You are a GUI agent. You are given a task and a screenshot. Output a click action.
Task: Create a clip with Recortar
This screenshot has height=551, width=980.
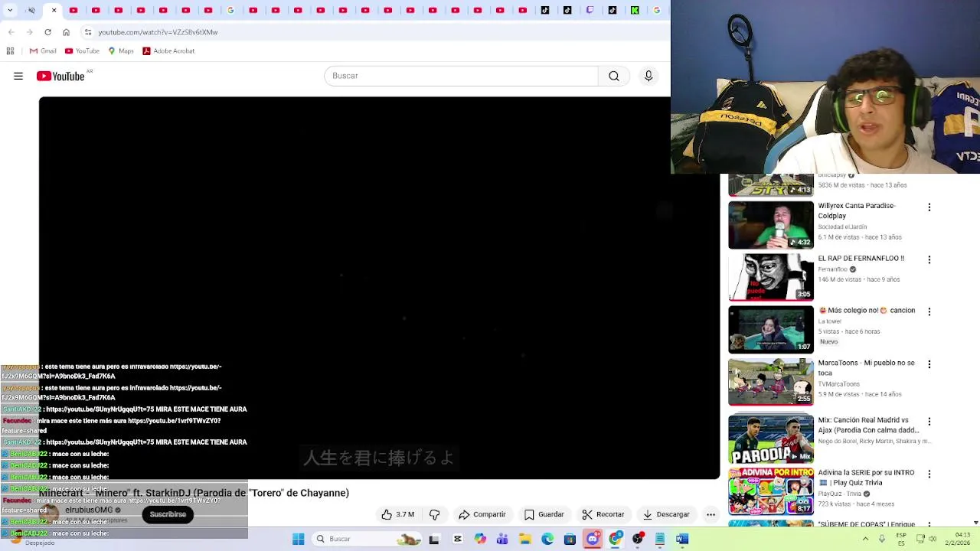pyautogui.click(x=603, y=514)
